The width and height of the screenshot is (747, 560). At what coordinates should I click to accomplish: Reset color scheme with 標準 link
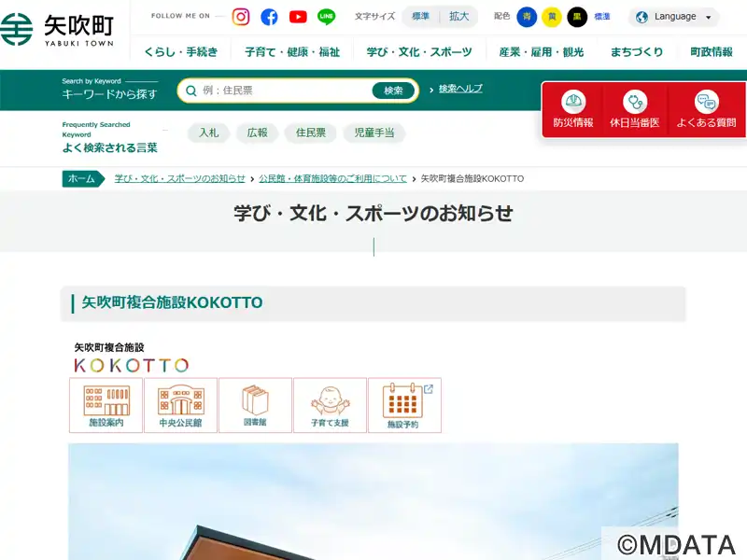tap(602, 17)
